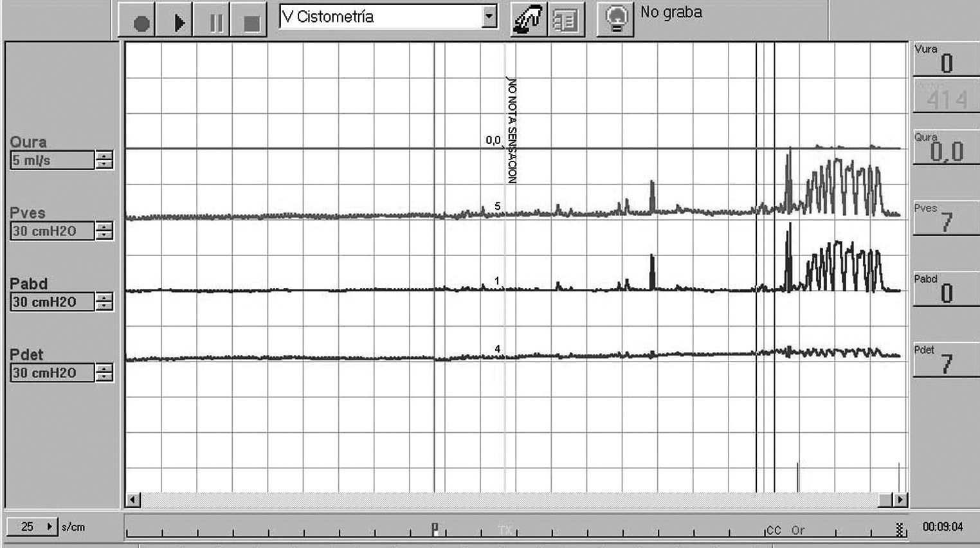Select the Or marker on the timeline
This screenshot has width=980, height=548.
point(798,530)
